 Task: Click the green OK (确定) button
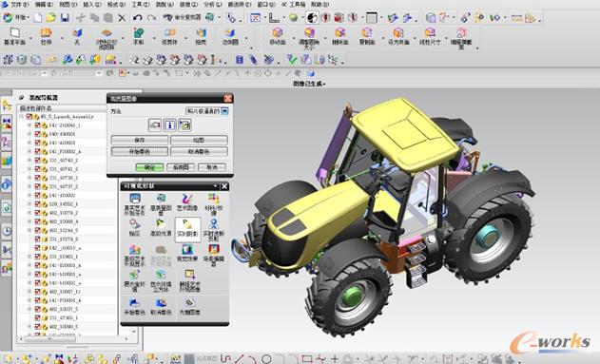[149, 167]
